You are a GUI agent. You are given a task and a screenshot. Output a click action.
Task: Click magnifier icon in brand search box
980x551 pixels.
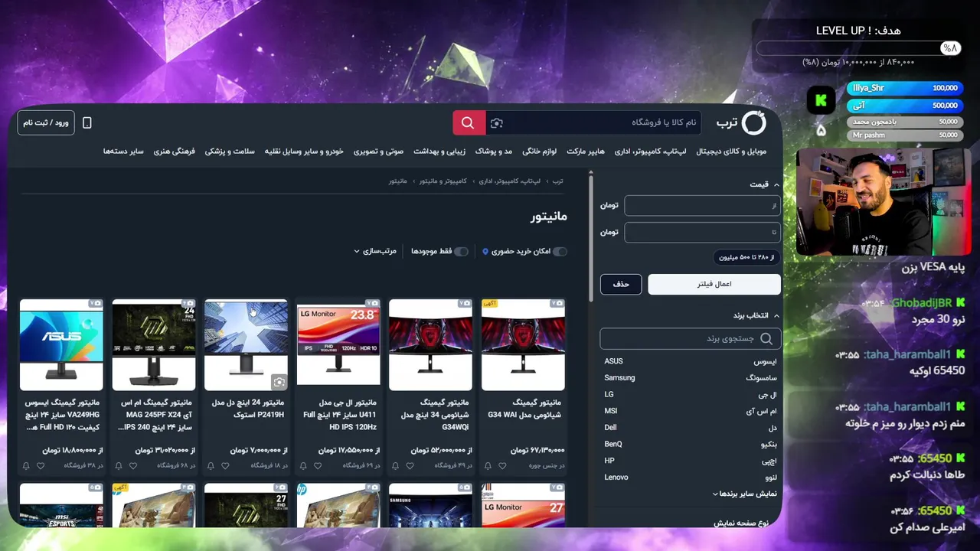pyautogui.click(x=766, y=338)
